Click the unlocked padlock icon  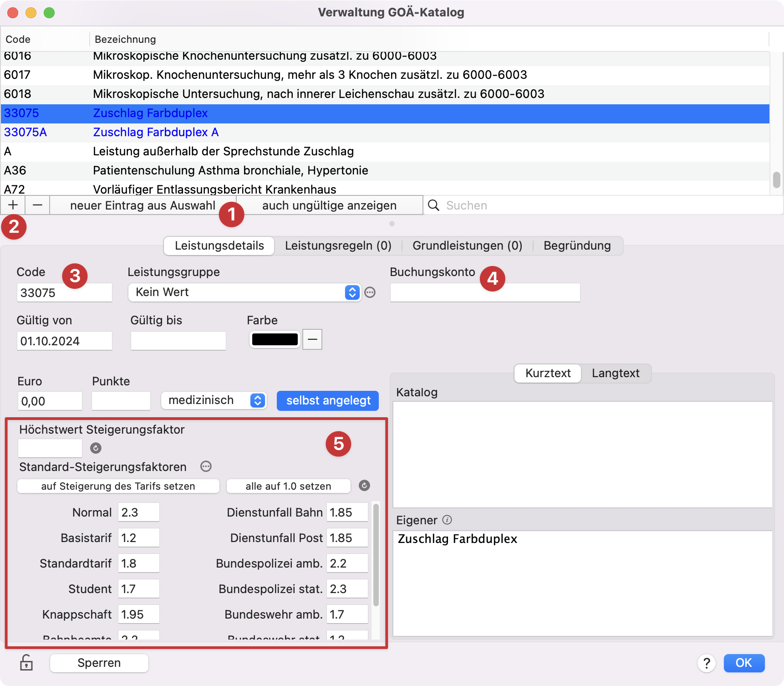pyautogui.click(x=26, y=662)
